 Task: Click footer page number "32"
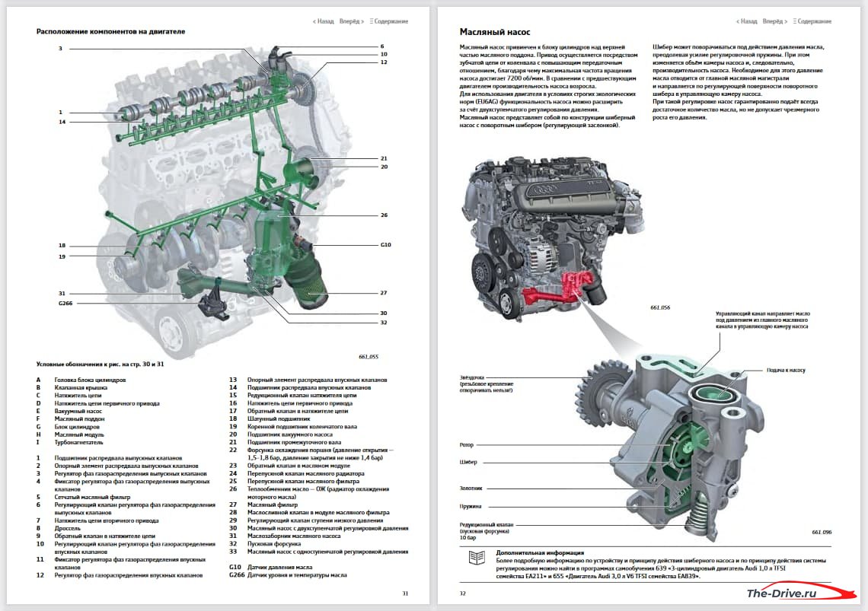(x=463, y=593)
